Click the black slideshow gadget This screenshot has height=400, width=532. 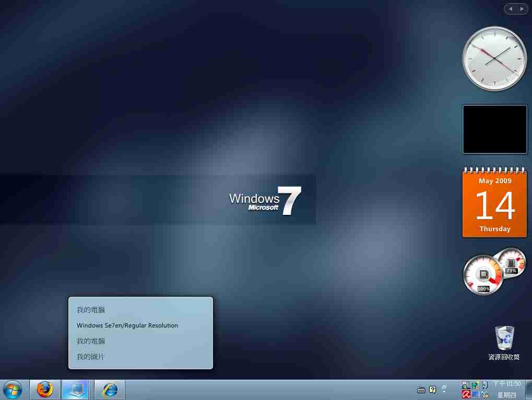pyautogui.click(x=494, y=129)
